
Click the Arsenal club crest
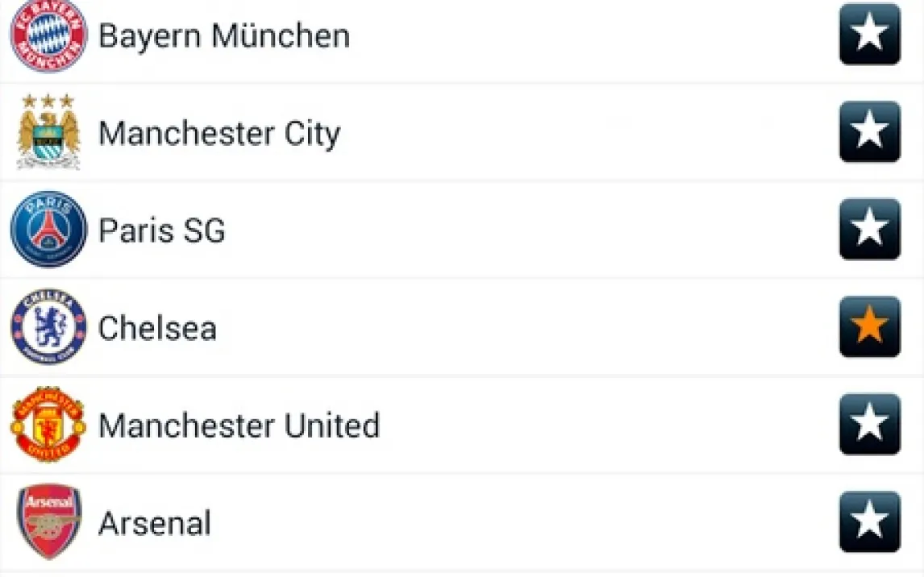(48, 522)
